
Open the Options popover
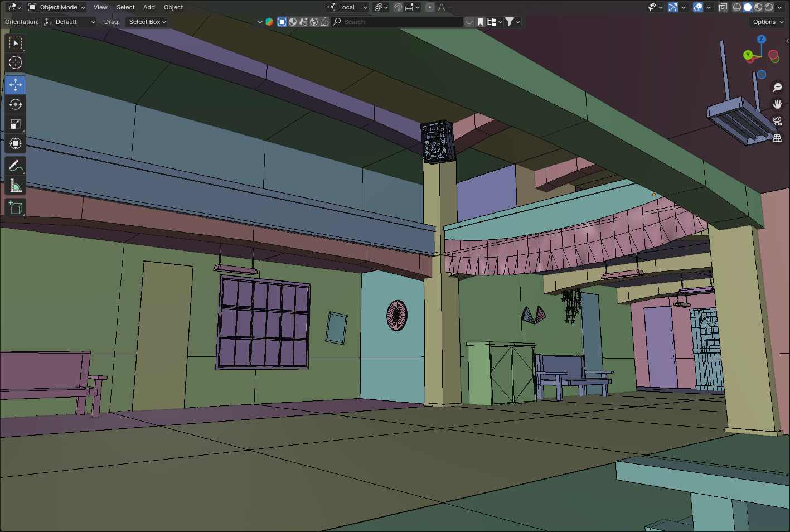pyautogui.click(x=768, y=22)
